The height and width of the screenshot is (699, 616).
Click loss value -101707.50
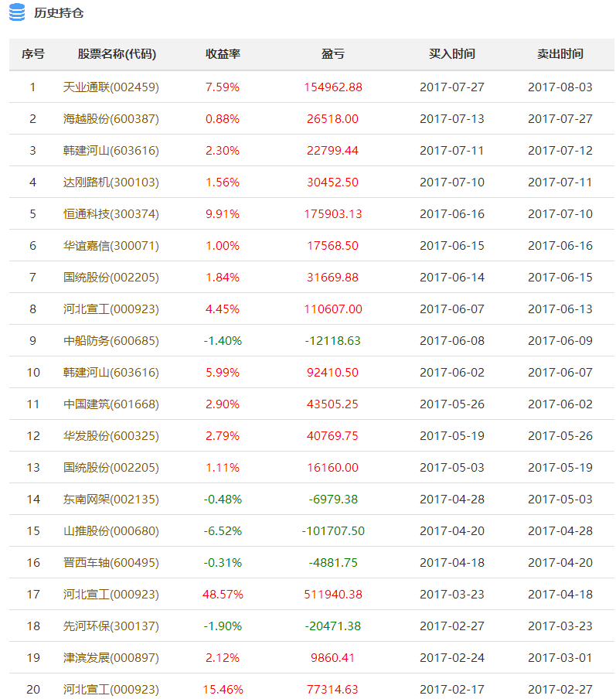click(x=333, y=530)
